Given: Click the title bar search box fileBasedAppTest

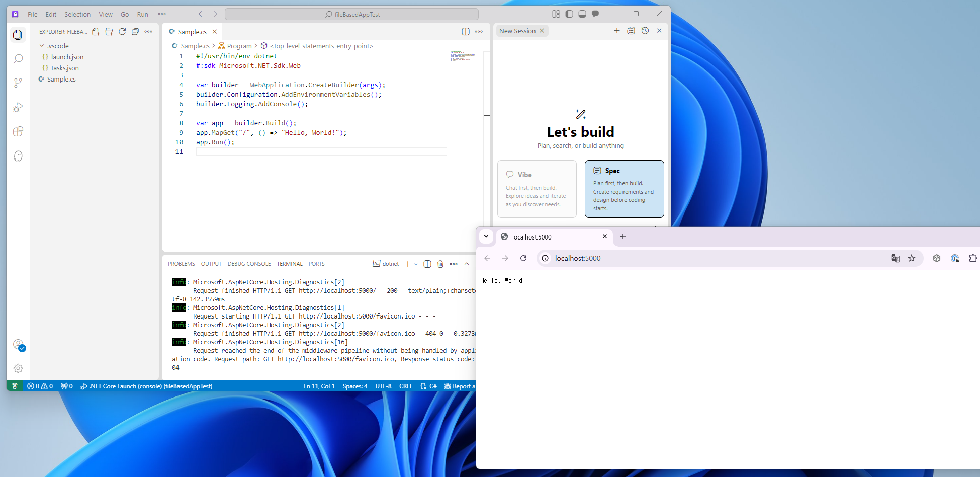Looking at the screenshot, I should 351,14.
